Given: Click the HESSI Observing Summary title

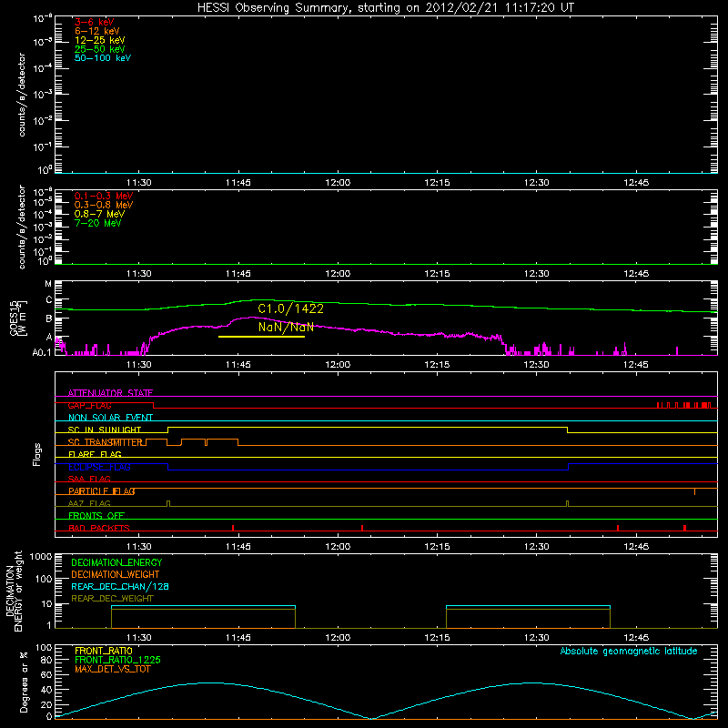Looking at the screenshot, I should (385, 7).
